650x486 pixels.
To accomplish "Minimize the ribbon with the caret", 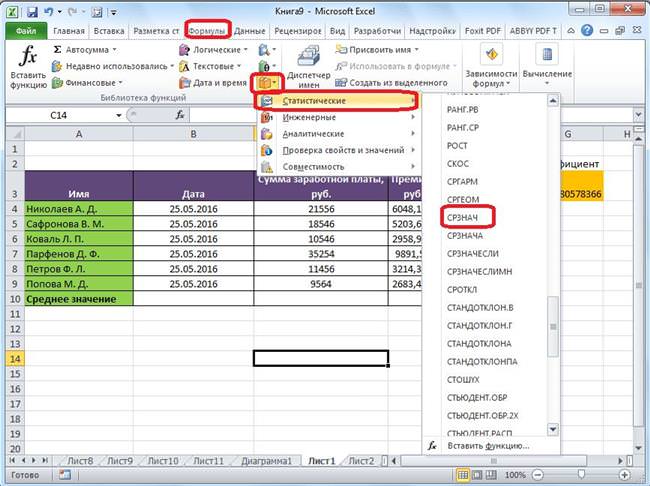I will pyautogui.click(x=571, y=31).
